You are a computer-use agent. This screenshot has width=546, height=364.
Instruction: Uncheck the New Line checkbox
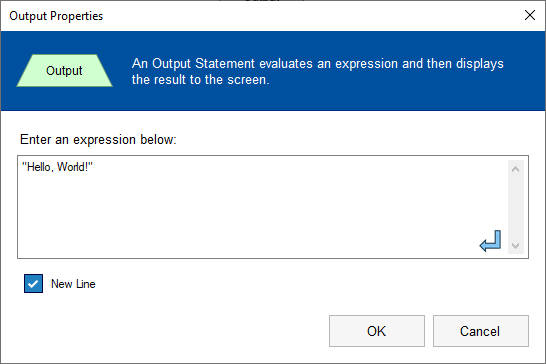33,284
